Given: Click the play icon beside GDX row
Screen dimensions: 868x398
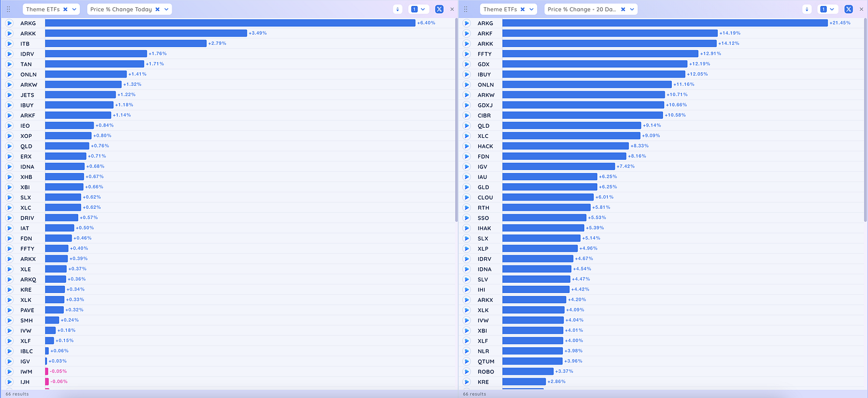Looking at the screenshot, I should 467,64.
